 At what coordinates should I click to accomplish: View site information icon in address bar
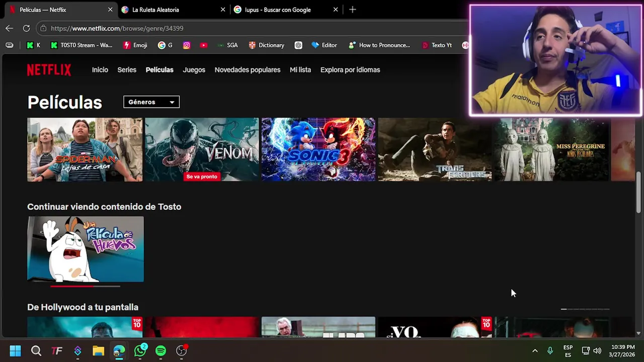[43, 28]
